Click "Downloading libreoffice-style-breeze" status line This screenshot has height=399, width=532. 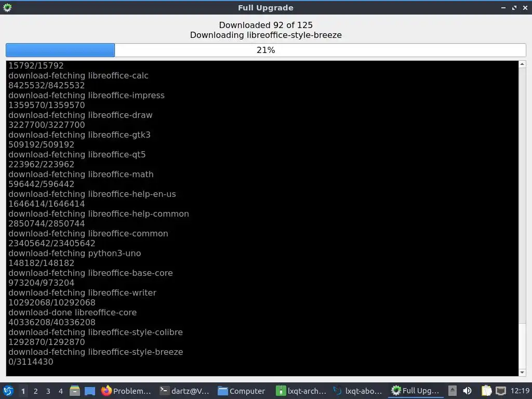click(x=265, y=35)
